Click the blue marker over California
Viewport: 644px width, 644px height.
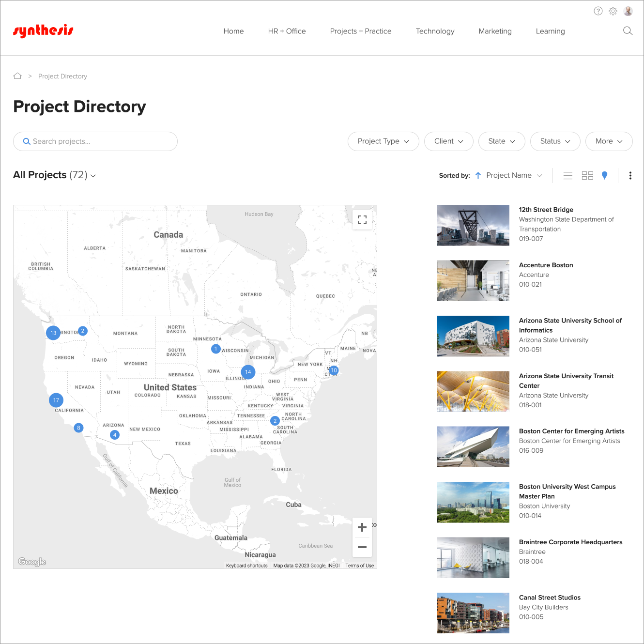pyautogui.click(x=56, y=399)
